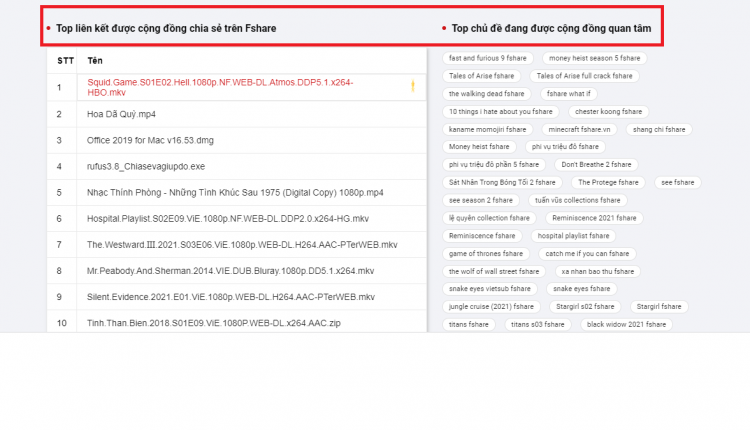This screenshot has height=430, width=750.
Task: Open Nhạc Thính Phòng 1080p.mp4 entry
Action: point(235,193)
